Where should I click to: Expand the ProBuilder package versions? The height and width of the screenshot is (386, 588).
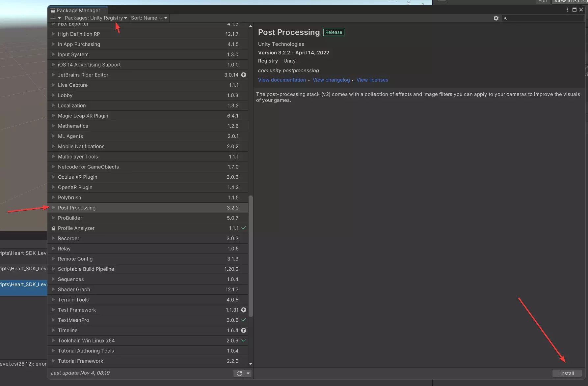tap(53, 218)
